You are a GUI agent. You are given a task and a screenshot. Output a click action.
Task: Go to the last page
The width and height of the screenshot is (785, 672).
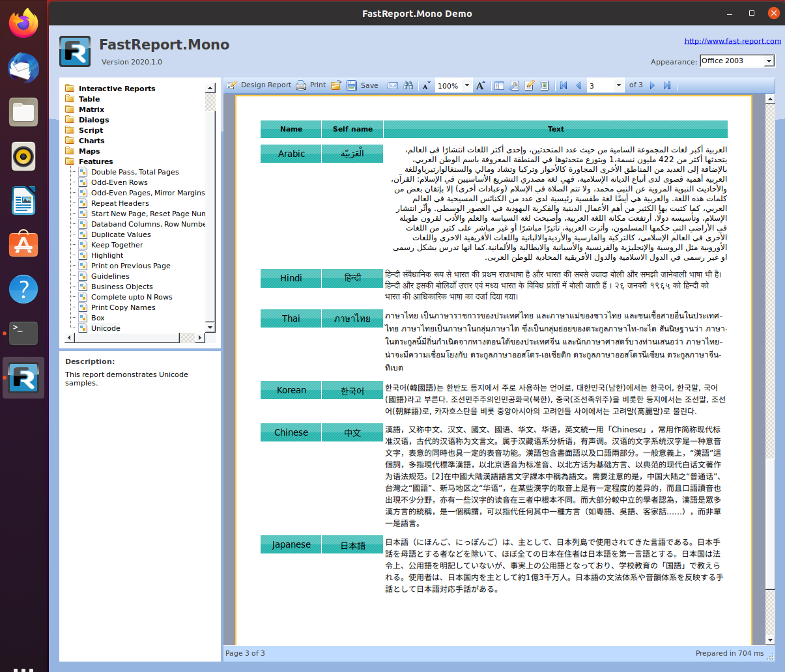click(667, 85)
